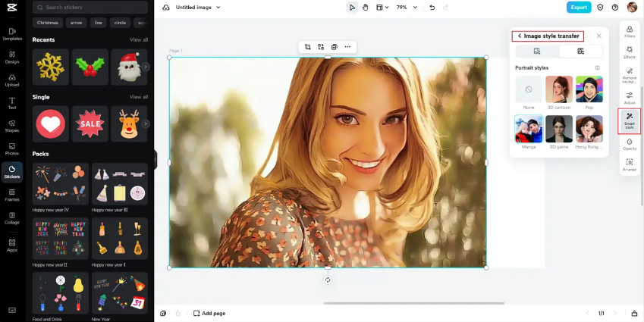Select the None portrait style
644x322 pixels.
tap(529, 89)
